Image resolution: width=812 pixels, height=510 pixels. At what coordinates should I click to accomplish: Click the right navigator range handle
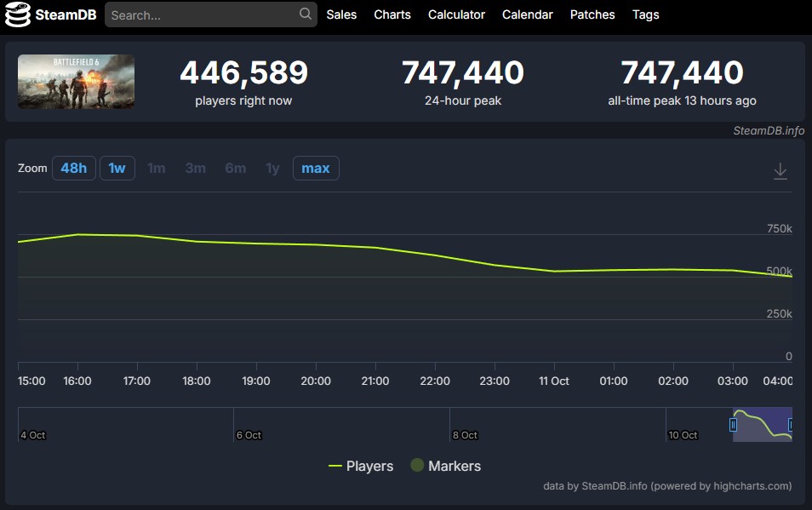791,424
